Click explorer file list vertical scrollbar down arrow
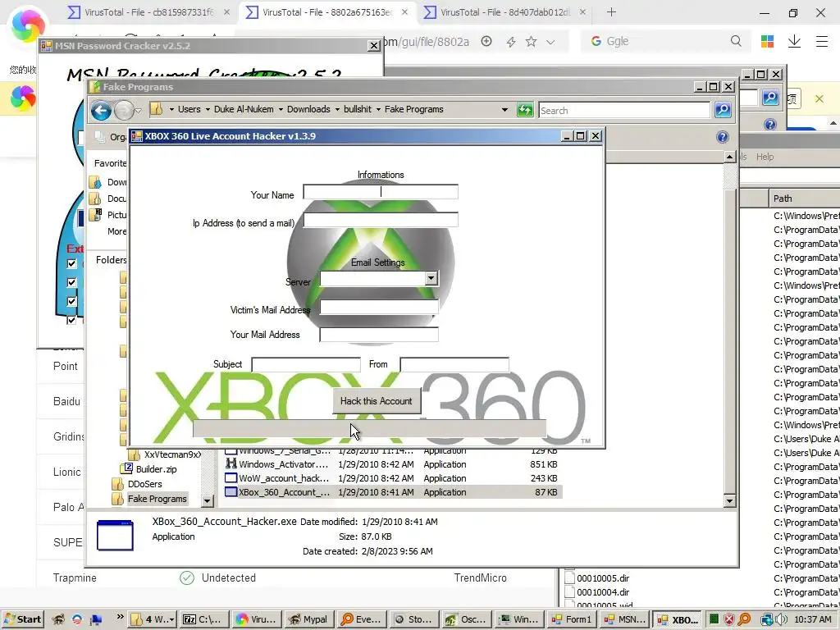This screenshot has width=840, height=630. (x=729, y=501)
